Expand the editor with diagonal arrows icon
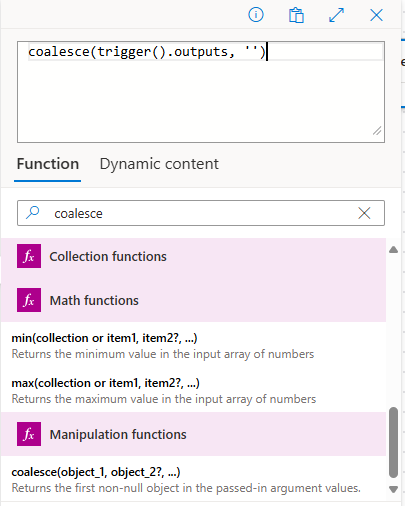 (336, 15)
